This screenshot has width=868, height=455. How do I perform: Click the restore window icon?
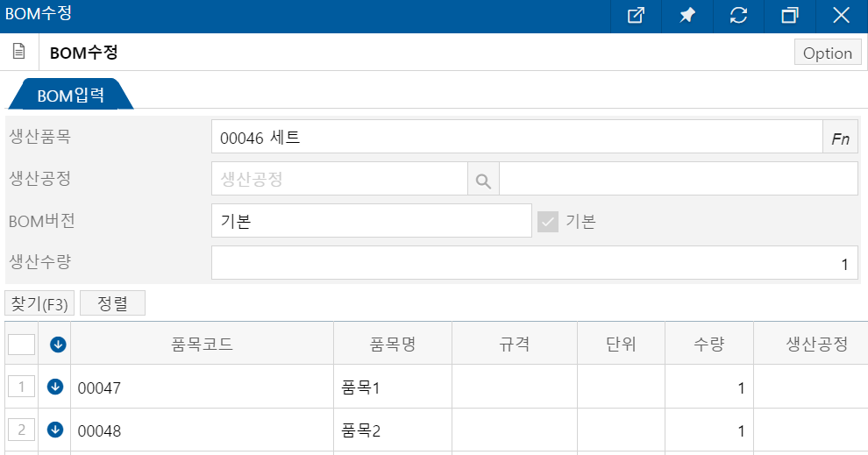click(x=790, y=16)
